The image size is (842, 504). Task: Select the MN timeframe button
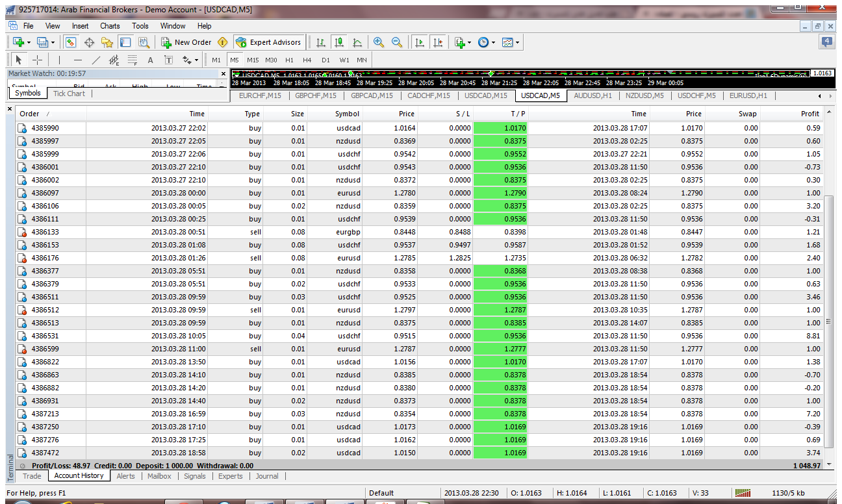click(x=362, y=60)
